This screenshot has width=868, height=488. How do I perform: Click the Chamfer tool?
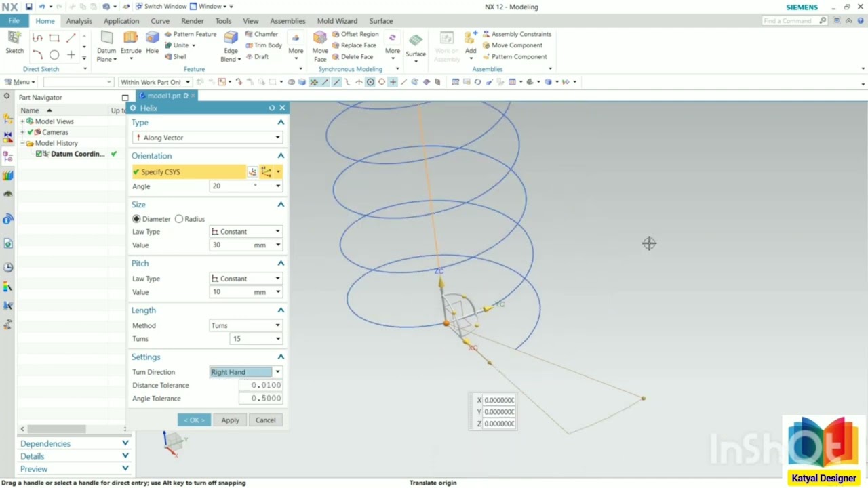261,34
